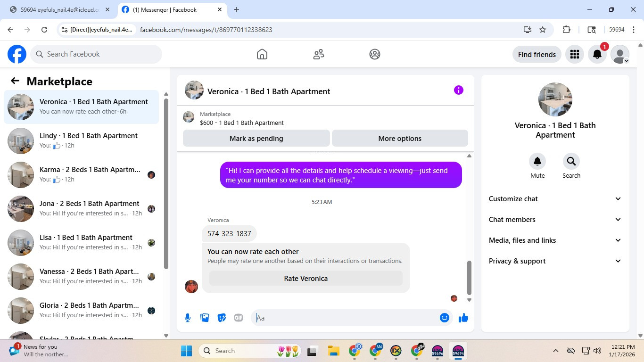Click the conversation header title Veronica
The height and width of the screenshot is (362, 644).
[x=269, y=91]
